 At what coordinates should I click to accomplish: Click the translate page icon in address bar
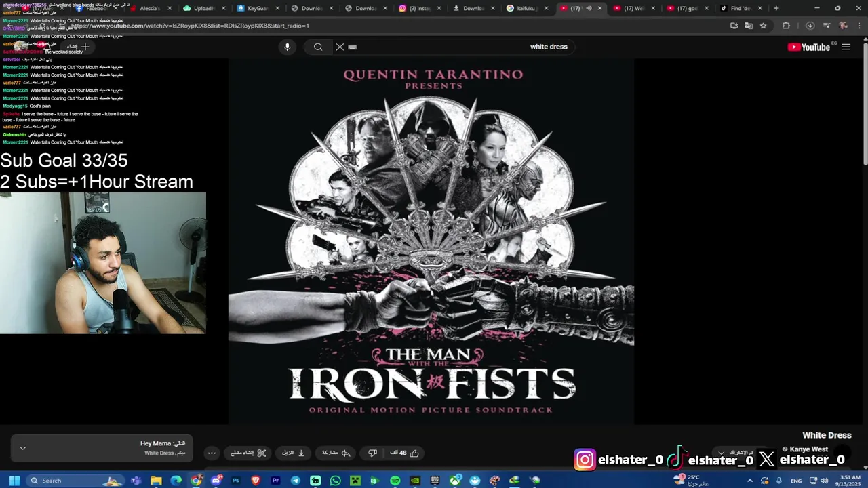point(748,26)
